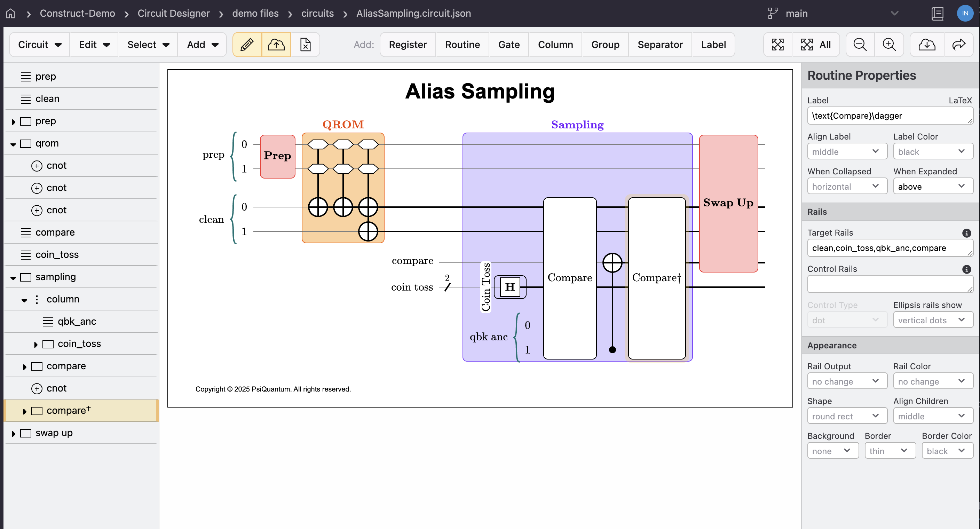Viewport: 980px width, 529px height.
Task: Select the coin_toss register row
Action: click(x=81, y=255)
